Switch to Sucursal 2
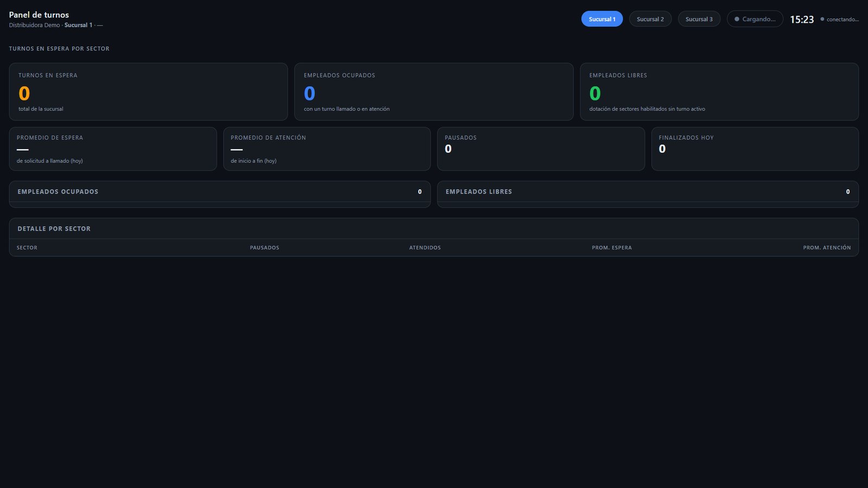Viewport: 868px width, 488px height. [x=650, y=19]
